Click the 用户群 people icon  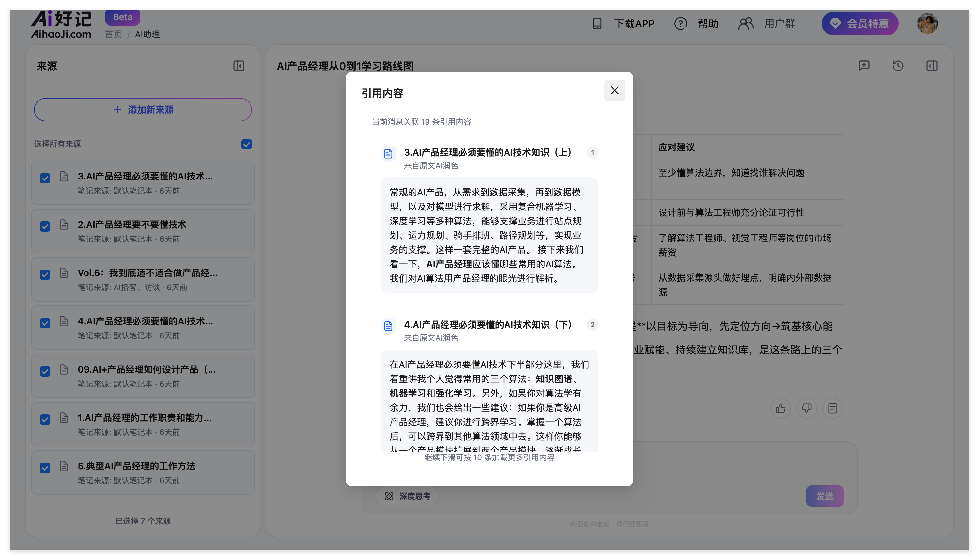tap(746, 23)
